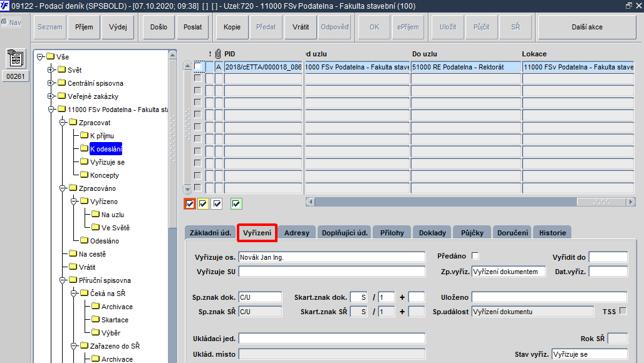Expand the Centrální spisovna tree node
644x363 pixels.
[51, 83]
